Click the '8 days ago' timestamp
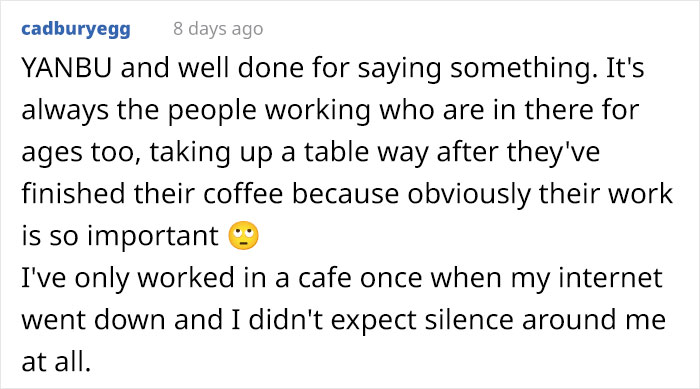The width and height of the screenshot is (700, 389). pyautogui.click(x=218, y=29)
